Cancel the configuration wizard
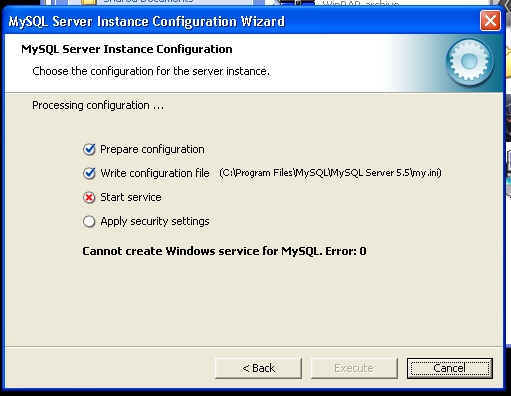The image size is (511, 396). click(450, 368)
